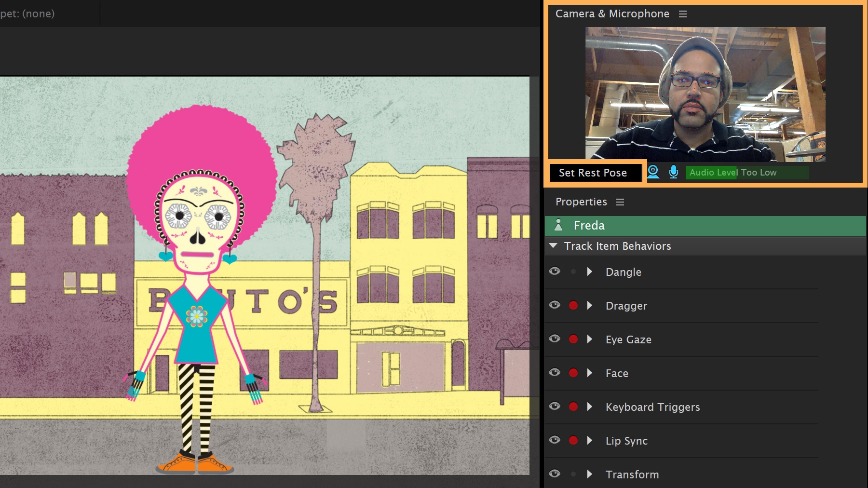Click the camera icon below the webcam feed
The width and height of the screenshot is (868, 488).
[x=653, y=172]
